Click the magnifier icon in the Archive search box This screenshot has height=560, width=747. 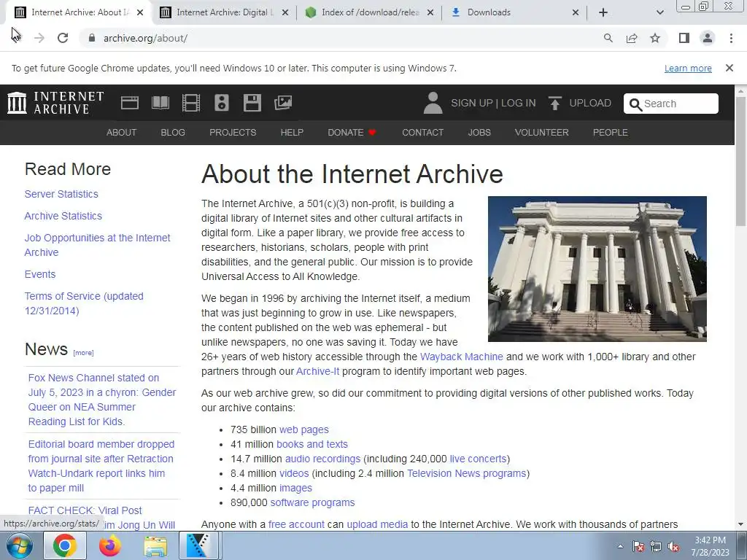click(x=635, y=104)
